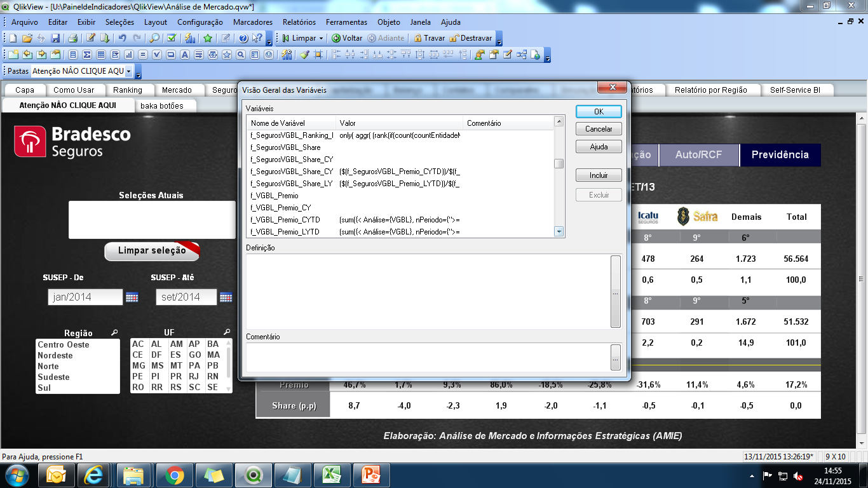868x488 pixels.
Task: Switch to the Ranking sheet tab
Action: point(128,90)
